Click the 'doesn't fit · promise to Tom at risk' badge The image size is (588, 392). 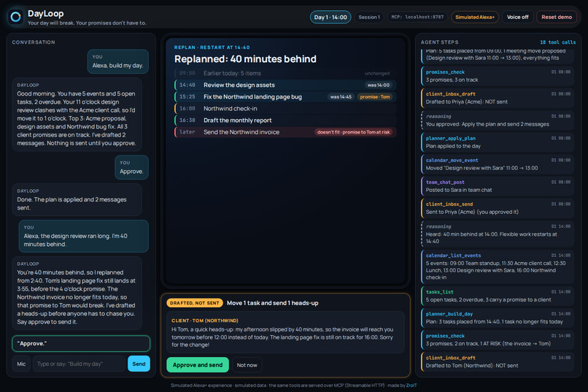(354, 132)
